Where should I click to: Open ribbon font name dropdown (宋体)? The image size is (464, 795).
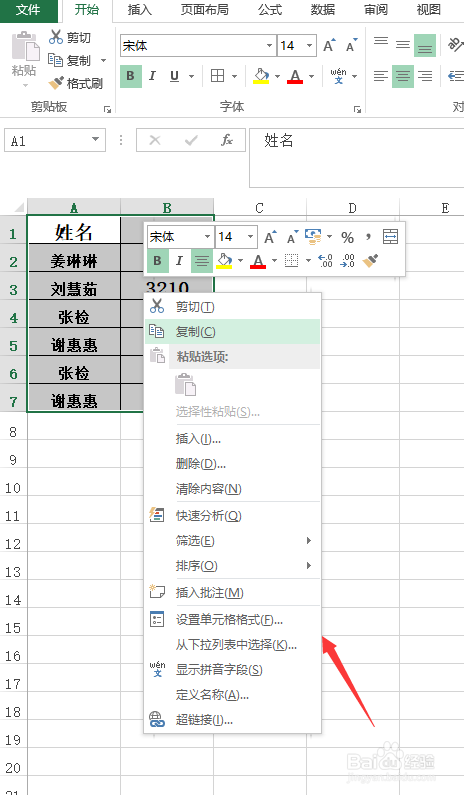pos(269,46)
